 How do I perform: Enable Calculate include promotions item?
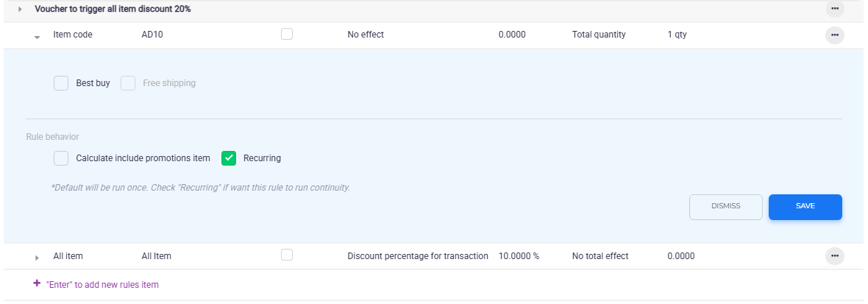(x=61, y=158)
